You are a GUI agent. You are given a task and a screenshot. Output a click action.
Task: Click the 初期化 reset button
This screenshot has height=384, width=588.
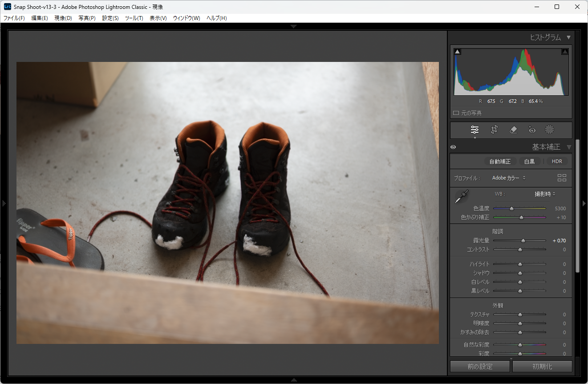(x=542, y=367)
